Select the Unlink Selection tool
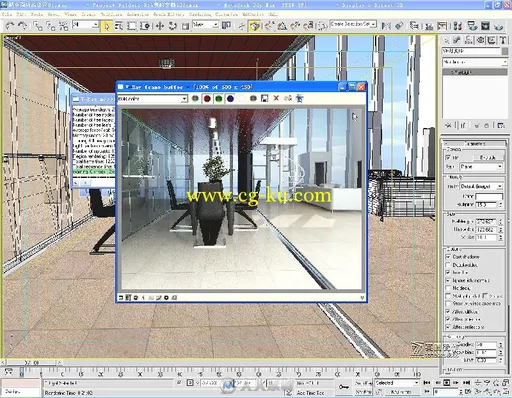512x398 pixels. (50, 26)
